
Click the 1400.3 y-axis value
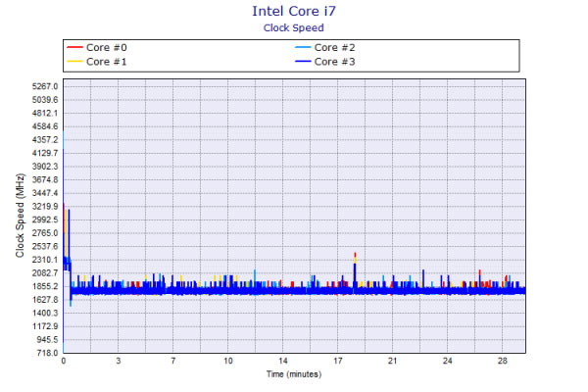click(45, 313)
